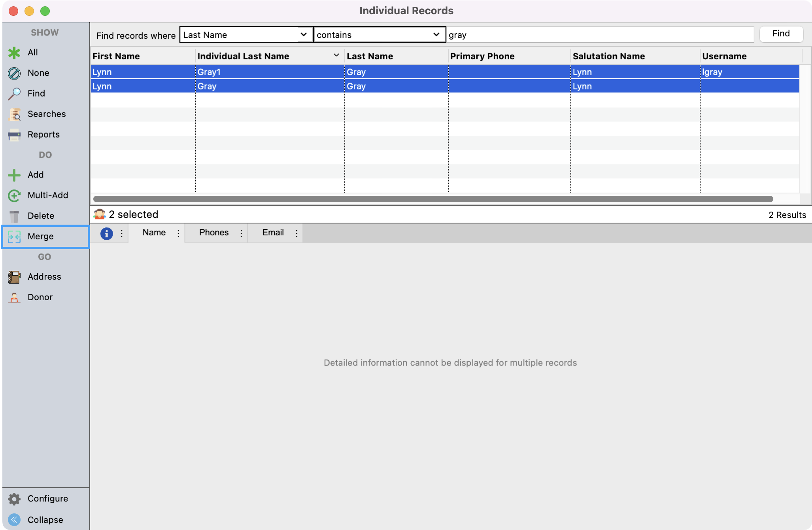Click the None circle-slash icon
This screenshot has height=530, width=812.
pyautogui.click(x=14, y=73)
